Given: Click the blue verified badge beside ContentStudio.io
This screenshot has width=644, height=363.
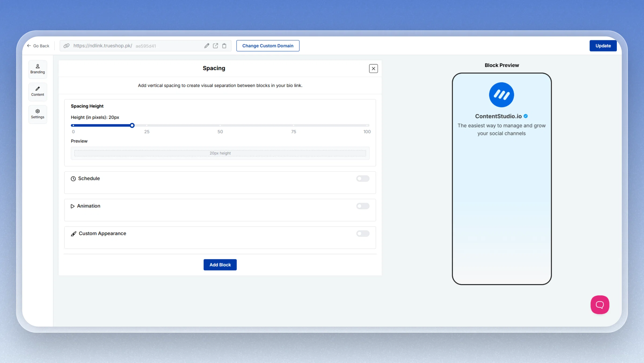Looking at the screenshot, I should click(x=526, y=116).
